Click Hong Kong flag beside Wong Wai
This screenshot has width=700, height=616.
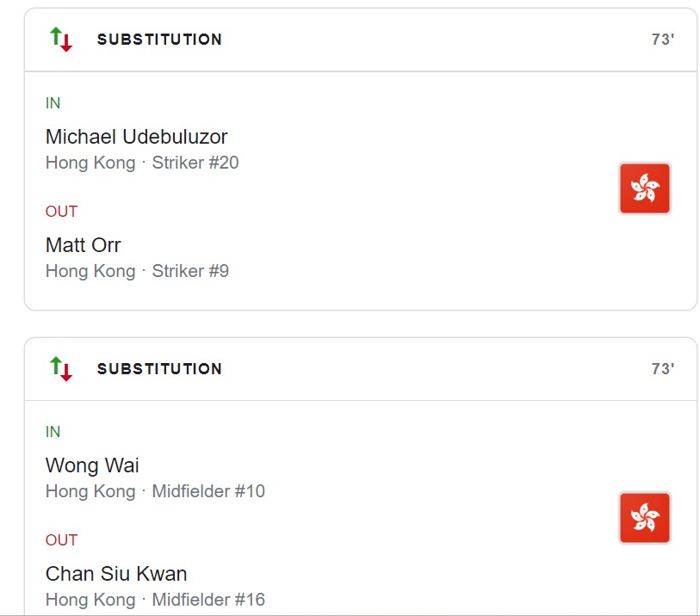click(x=644, y=518)
